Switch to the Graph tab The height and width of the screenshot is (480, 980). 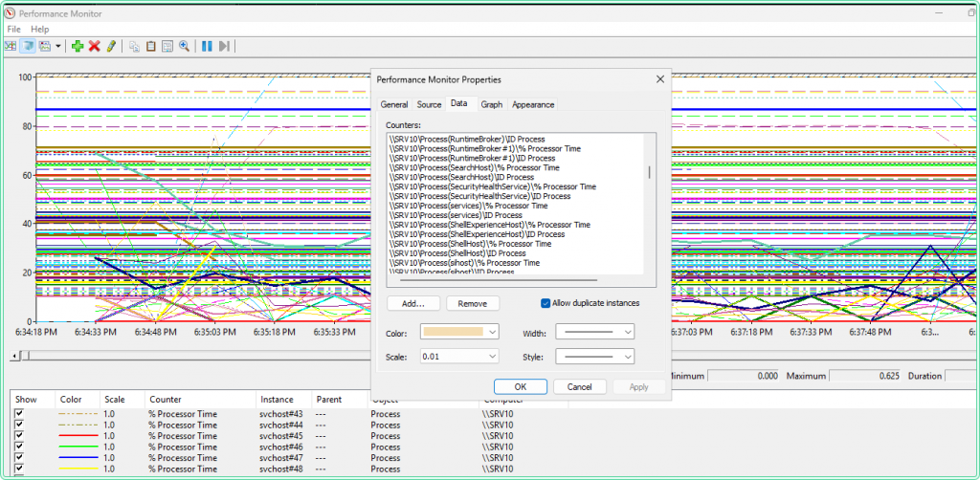[x=492, y=105]
